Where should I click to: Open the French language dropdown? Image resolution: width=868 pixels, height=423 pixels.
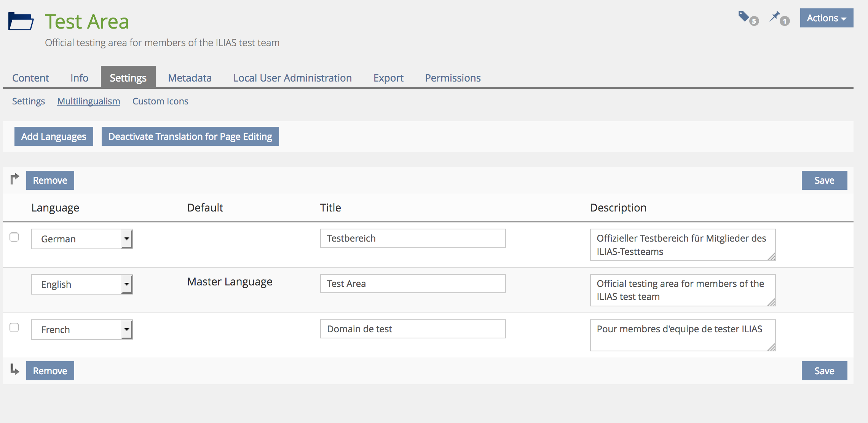(82, 330)
